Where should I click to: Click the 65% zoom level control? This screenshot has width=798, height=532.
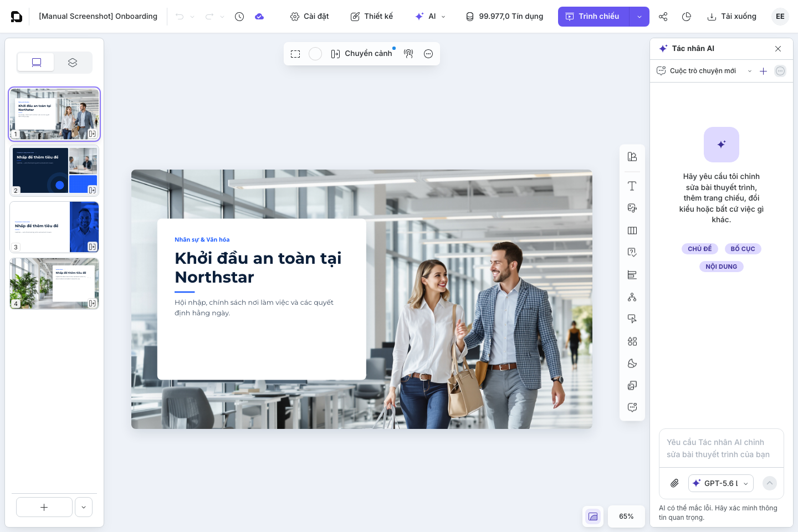click(x=626, y=516)
